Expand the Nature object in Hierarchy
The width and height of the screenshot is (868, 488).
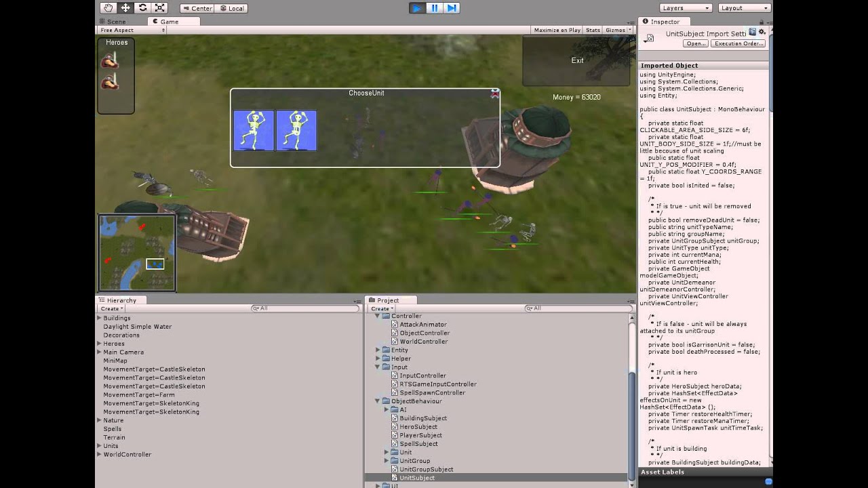pos(99,420)
